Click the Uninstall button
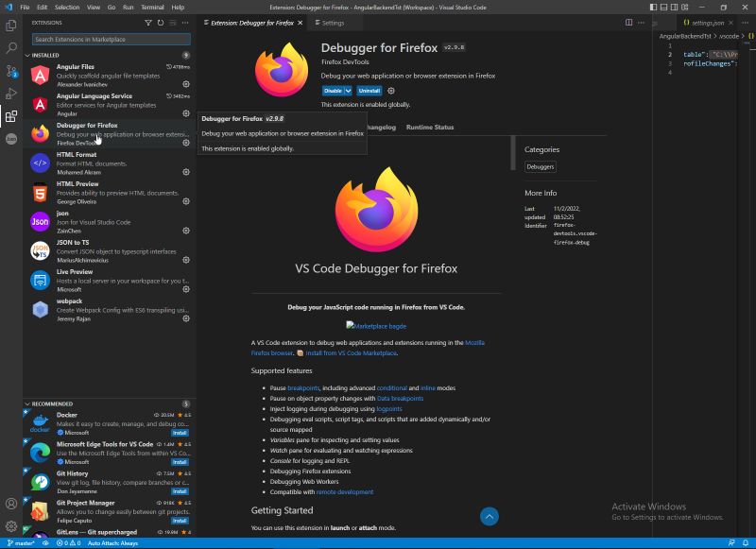The width and height of the screenshot is (756, 549). point(369,91)
